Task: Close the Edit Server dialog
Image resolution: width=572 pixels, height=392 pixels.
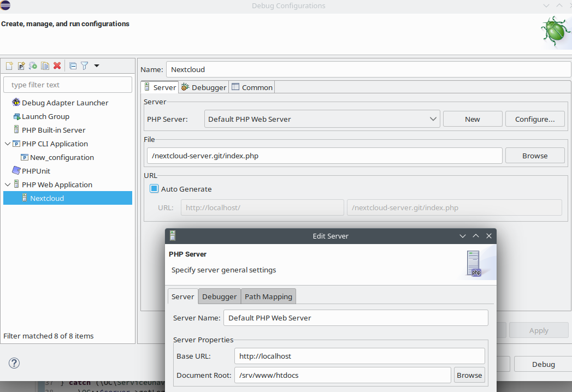Action: click(x=489, y=236)
